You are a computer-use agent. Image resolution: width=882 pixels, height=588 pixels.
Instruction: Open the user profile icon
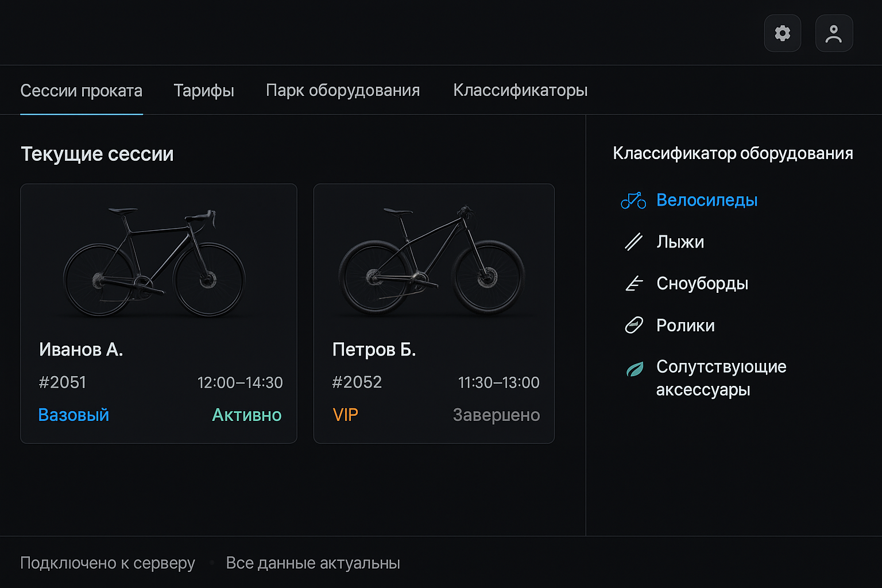coord(834,33)
